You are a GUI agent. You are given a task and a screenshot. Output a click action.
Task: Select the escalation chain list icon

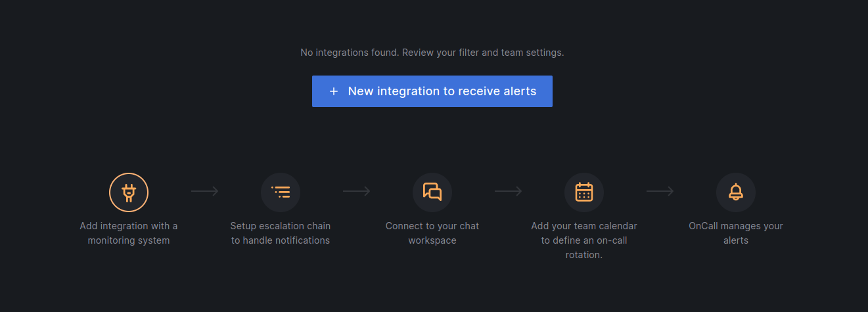click(281, 192)
